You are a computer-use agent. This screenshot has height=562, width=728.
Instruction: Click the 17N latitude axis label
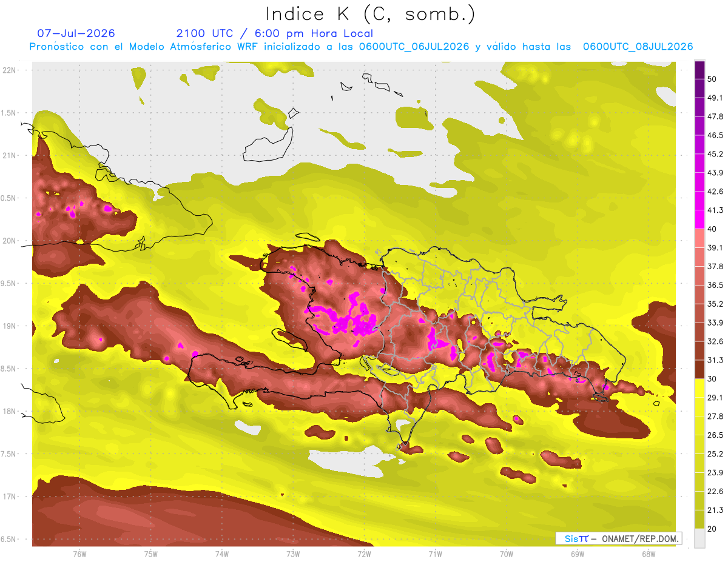(10, 497)
